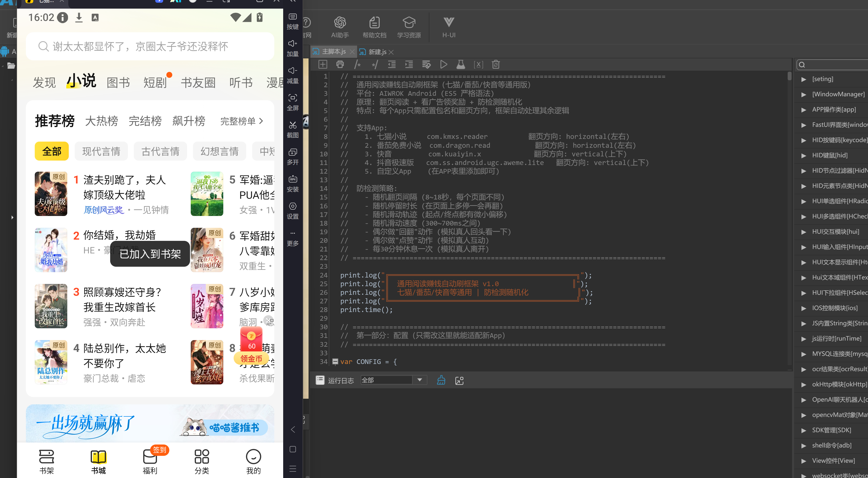868x478 pixels.
Task: Click the add-box icon in editor toolbar
Action: pyautogui.click(x=322, y=64)
